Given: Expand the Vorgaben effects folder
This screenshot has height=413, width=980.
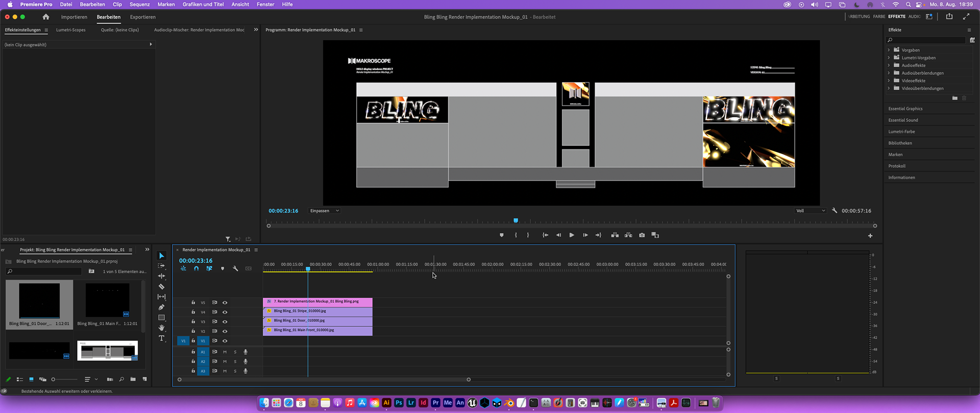Looking at the screenshot, I should coord(889,50).
